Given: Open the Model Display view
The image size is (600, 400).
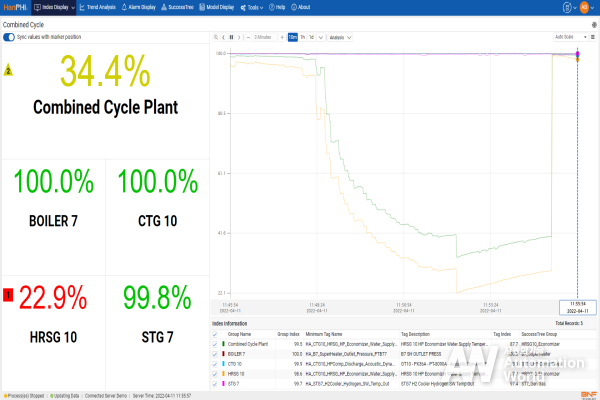Looking at the screenshot, I should click(x=217, y=7).
